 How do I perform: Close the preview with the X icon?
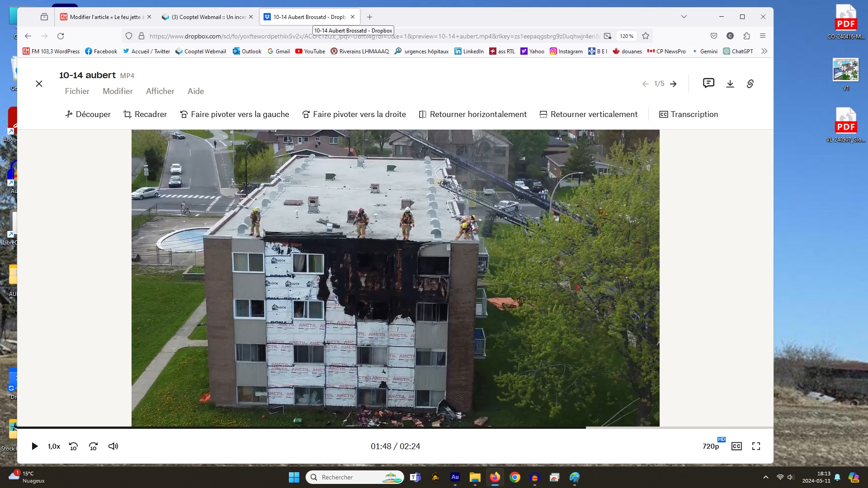39,84
